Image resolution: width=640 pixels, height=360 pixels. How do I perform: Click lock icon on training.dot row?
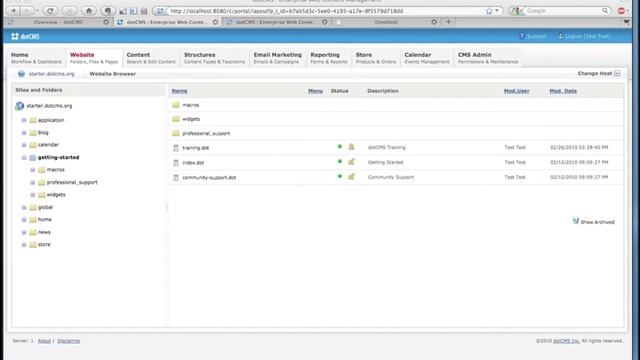point(351,147)
